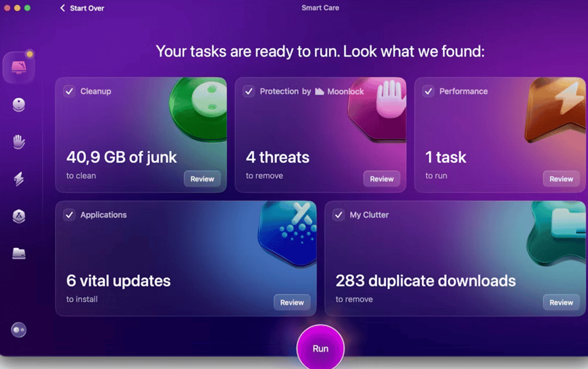The width and height of the screenshot is (588, 369).
Task: Click the orange lightning Performance illustration
Action: pos(555,110)
